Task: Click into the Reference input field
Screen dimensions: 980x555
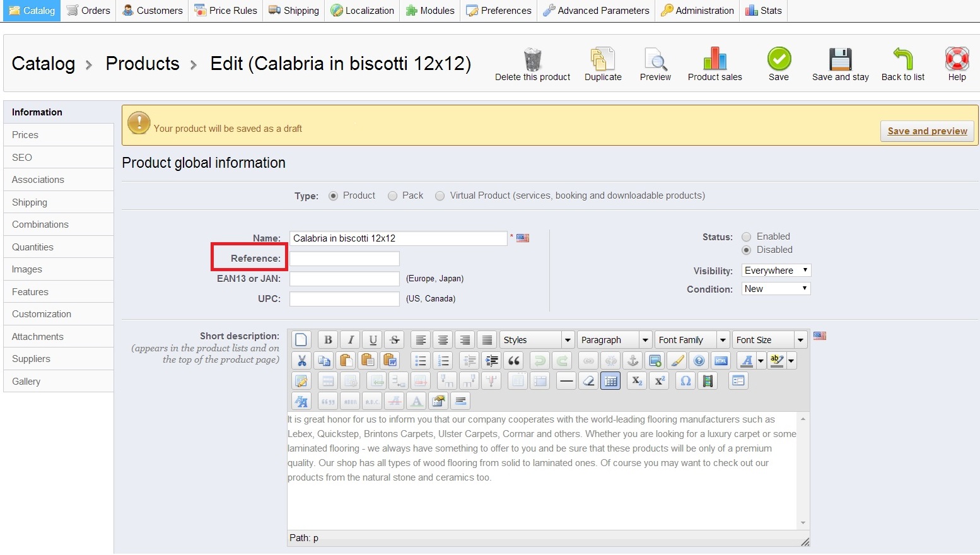Action: tap(344, 259)
